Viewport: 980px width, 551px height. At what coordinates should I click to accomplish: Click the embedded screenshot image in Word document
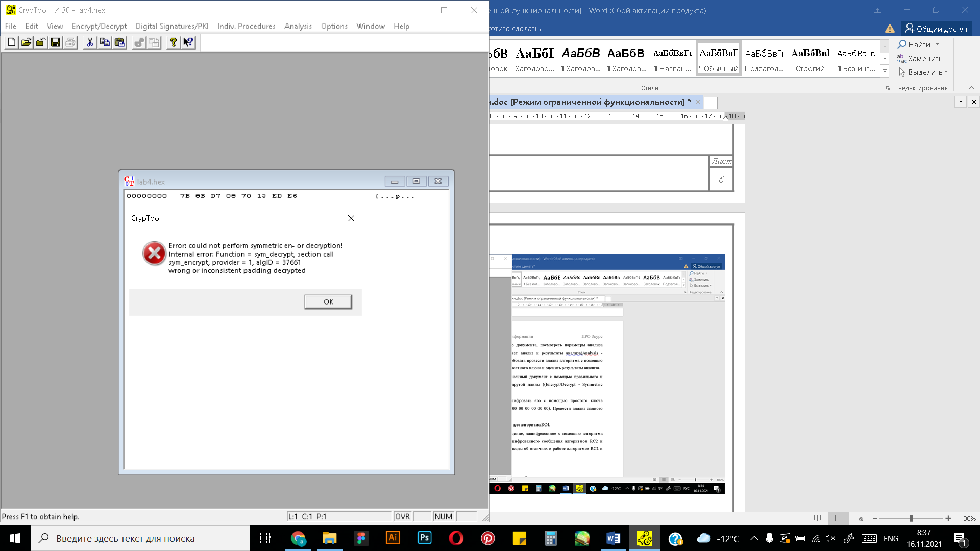(x=607, y=374)
